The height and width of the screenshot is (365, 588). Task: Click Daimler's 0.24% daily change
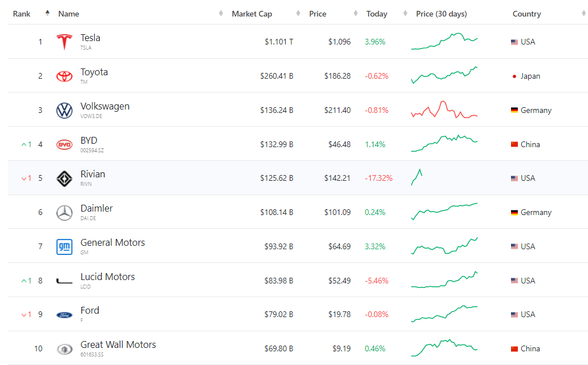click(x=375, y=212)
